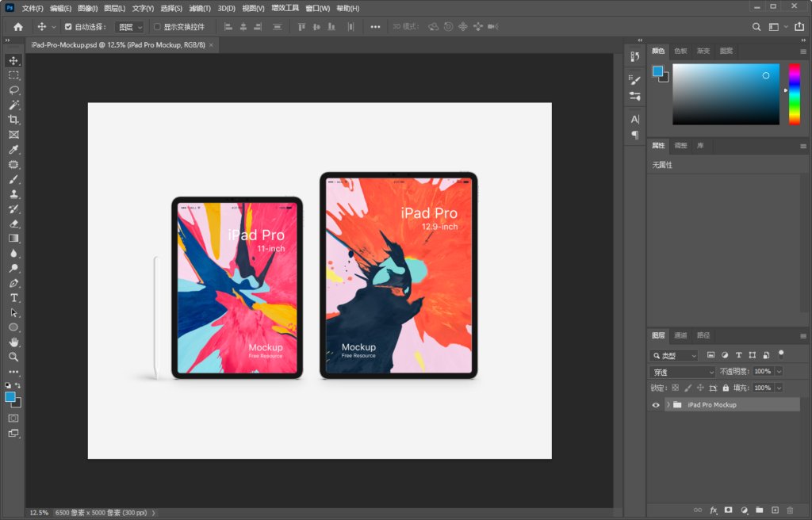Activate the Zoom tool
The image size is (812, 520).
click(x=13, y=357)
